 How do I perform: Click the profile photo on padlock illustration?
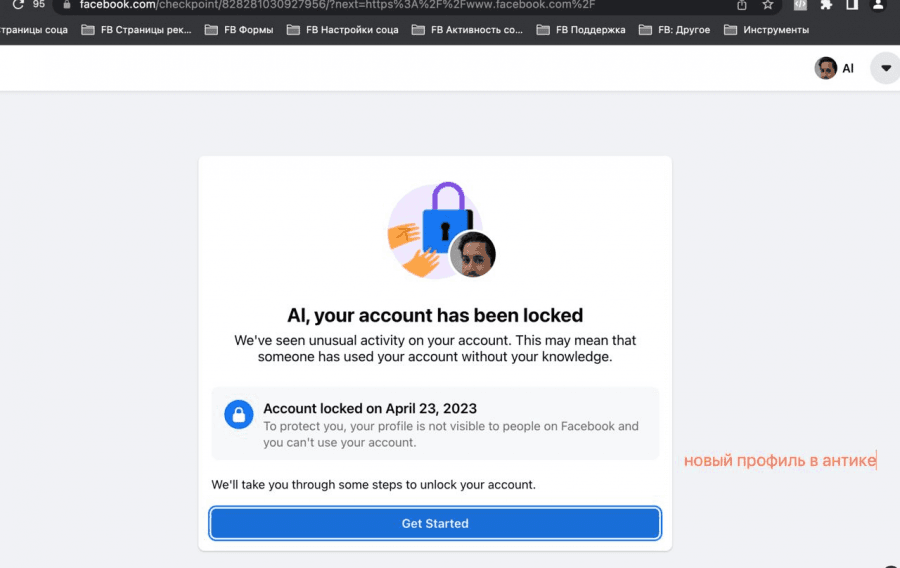coord(472,254)
